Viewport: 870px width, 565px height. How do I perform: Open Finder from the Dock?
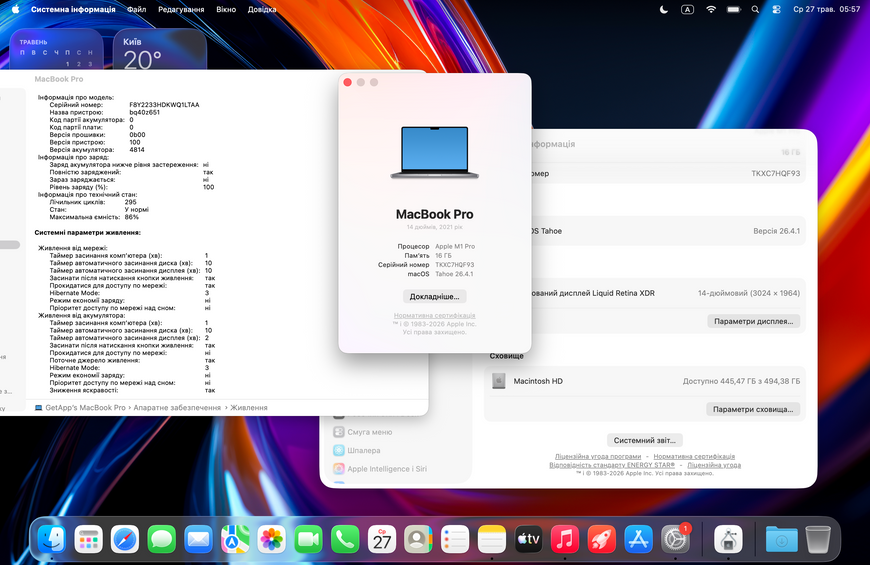coord(52,539)
